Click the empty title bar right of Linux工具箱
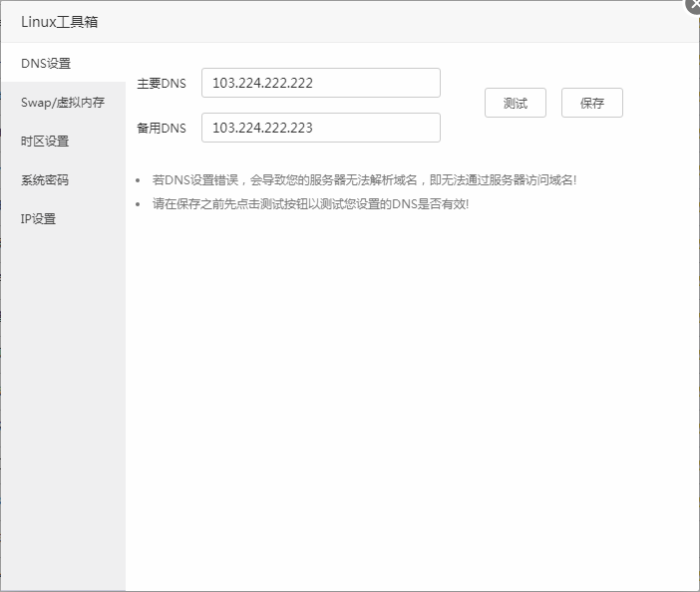Image resolution: width=700 pixels, height=592 pixels. click(399, 21)
